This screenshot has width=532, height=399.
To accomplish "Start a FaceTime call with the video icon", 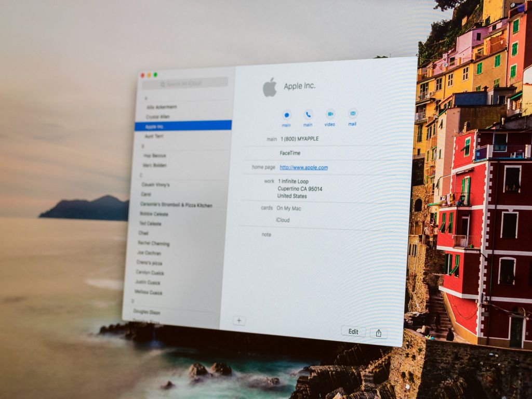I will [x=331, y=115].
